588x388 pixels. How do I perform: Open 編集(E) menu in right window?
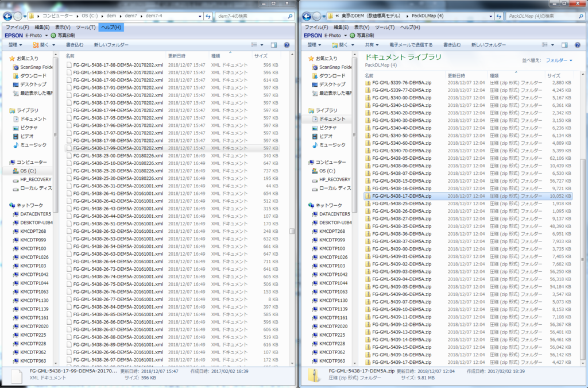pyautogui.click(x=341, y=28)
